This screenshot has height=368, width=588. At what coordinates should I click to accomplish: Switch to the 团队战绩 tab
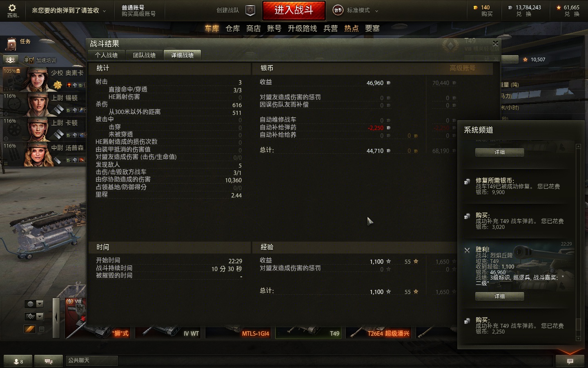click(x=144, y=55)
